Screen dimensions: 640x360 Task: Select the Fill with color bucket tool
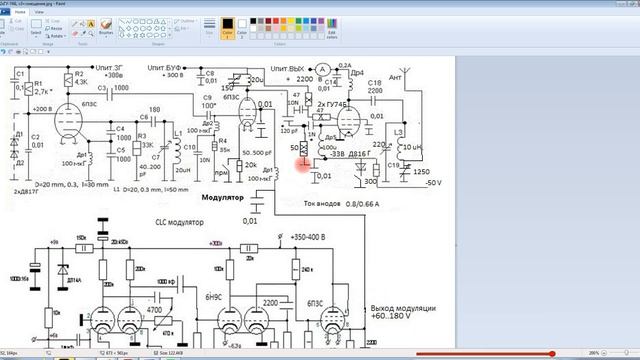(x=82, y=23)
